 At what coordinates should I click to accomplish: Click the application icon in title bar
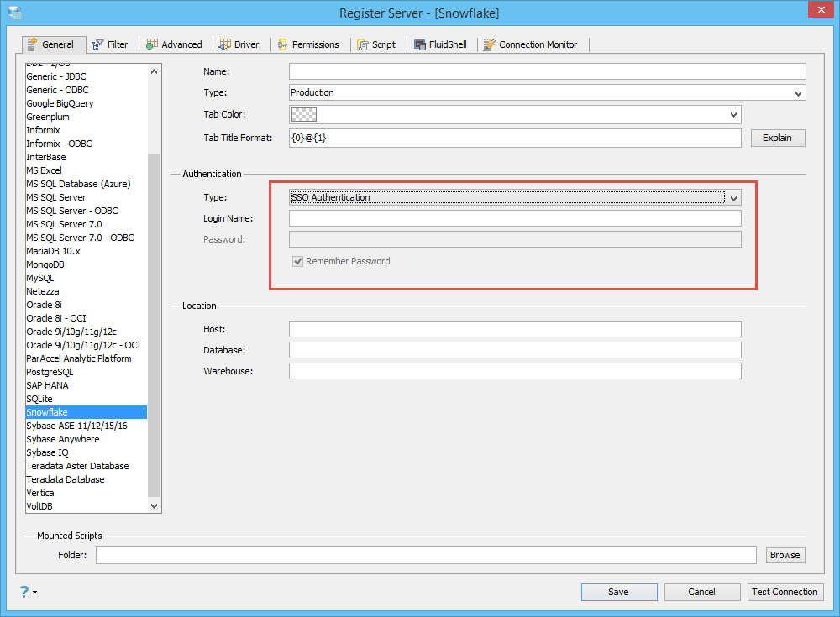[15, 13]
